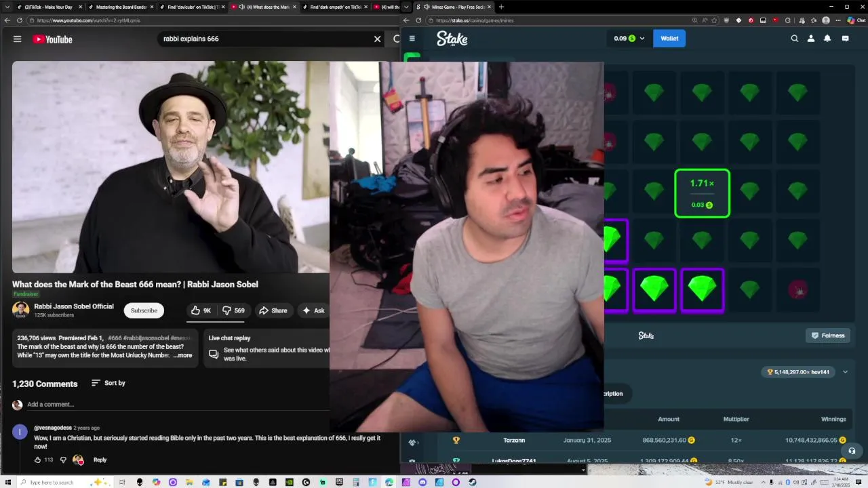The image size is (868, 488).
Task: Open the YouTube guide hamburger menu
Action: [x=18, y=39]
